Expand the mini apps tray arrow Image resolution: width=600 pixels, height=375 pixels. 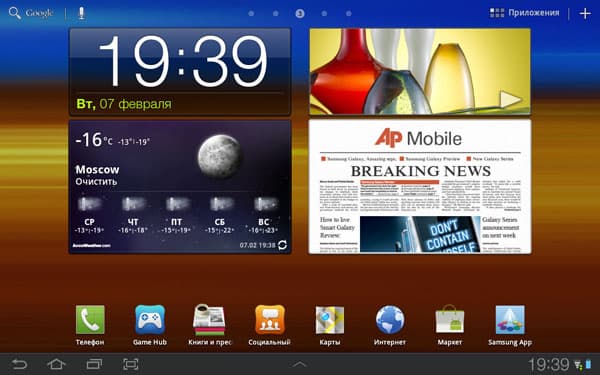click(x=300, y=364)
